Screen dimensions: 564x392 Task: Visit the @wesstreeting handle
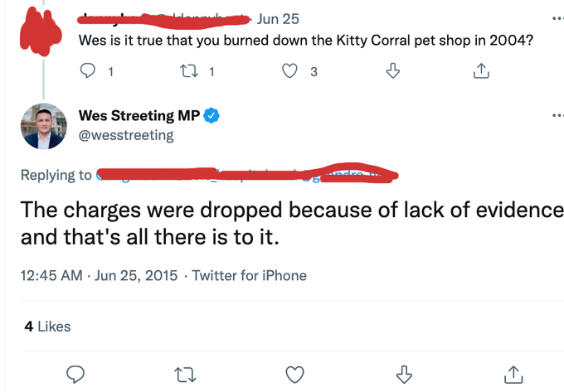[125, 135]
